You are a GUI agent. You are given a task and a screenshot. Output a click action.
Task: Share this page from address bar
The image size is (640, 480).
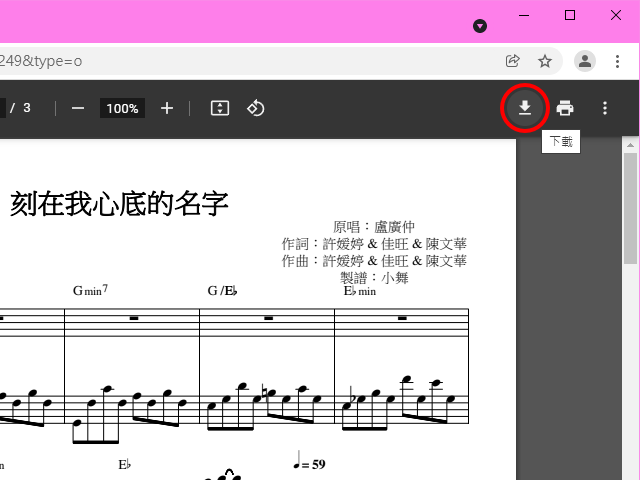click(513, 61)
